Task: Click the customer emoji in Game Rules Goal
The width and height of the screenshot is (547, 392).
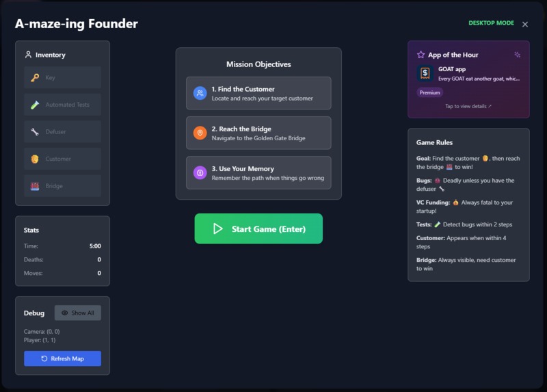Action: [x=485, y=159]
